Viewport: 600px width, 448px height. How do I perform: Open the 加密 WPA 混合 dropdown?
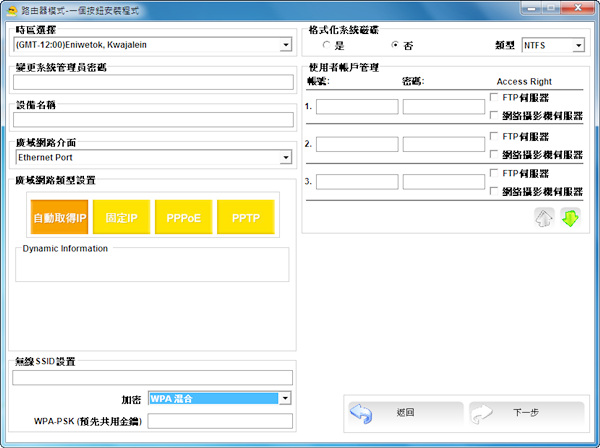[x=285, y=399]
